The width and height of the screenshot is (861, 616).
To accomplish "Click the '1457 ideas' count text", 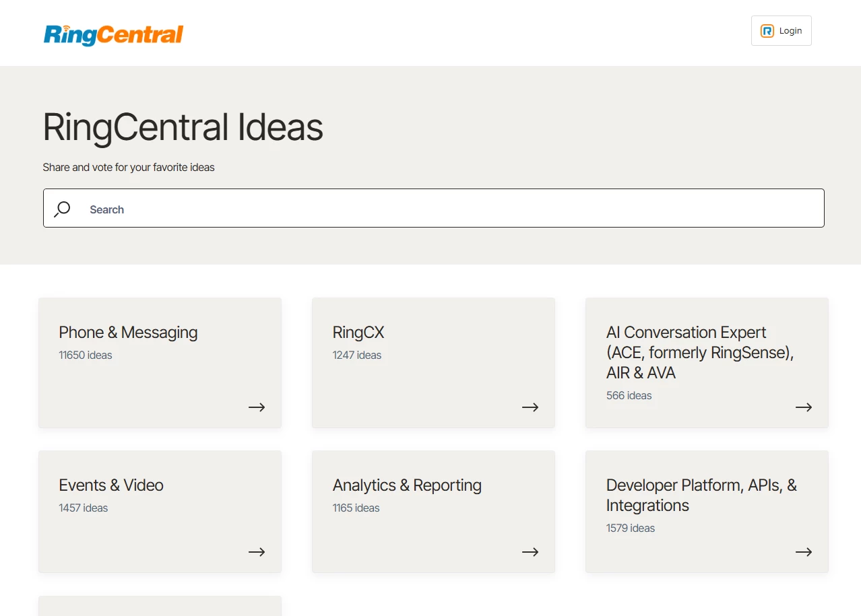I will [x=84, y=508].
